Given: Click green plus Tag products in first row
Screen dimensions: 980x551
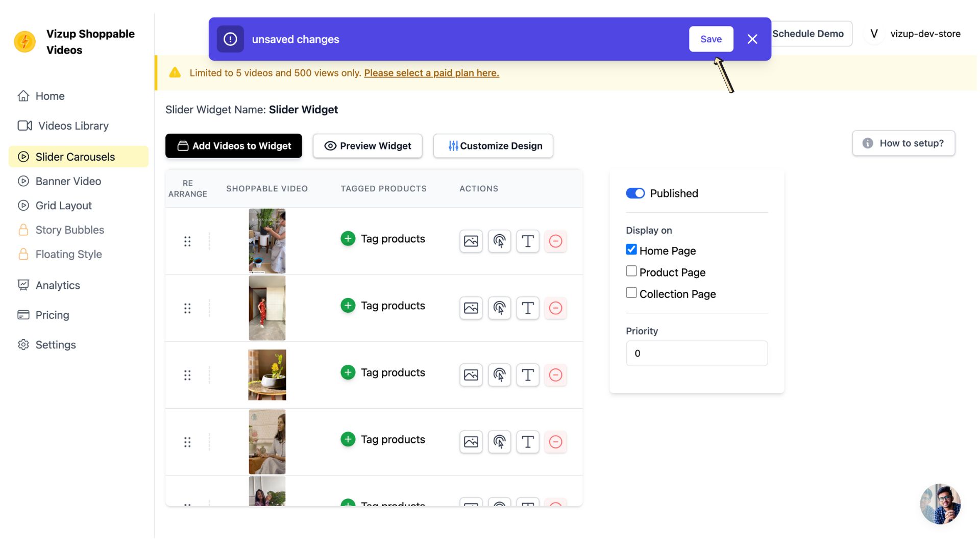Looking at the screenshot, I should pos(348,239).
